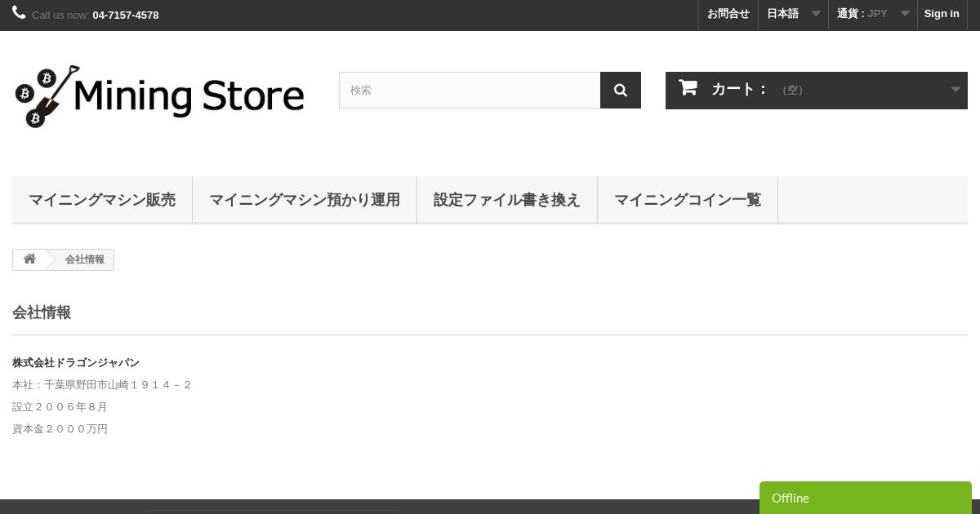Click the 資本金２０００万円 line

(x=60, y=429)
